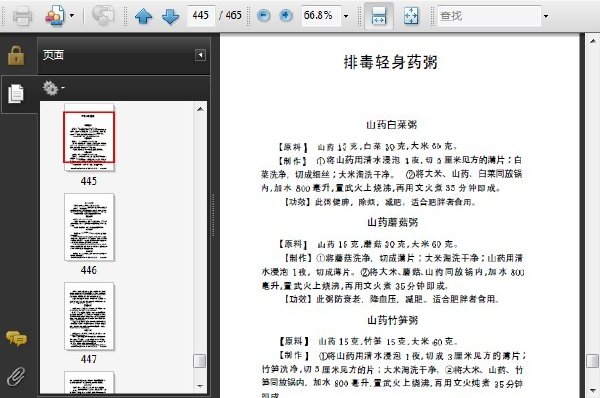Click the navigation pane splitter grip
The width and height of the screenshot is (600, 398).
click(213, 215)
